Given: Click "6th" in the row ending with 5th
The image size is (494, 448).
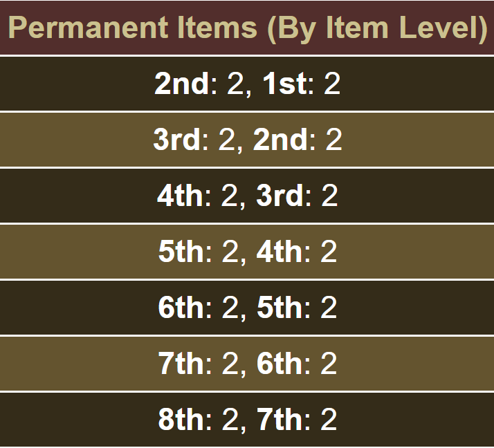Looking at the screenshot, I should tap(181, 308).
